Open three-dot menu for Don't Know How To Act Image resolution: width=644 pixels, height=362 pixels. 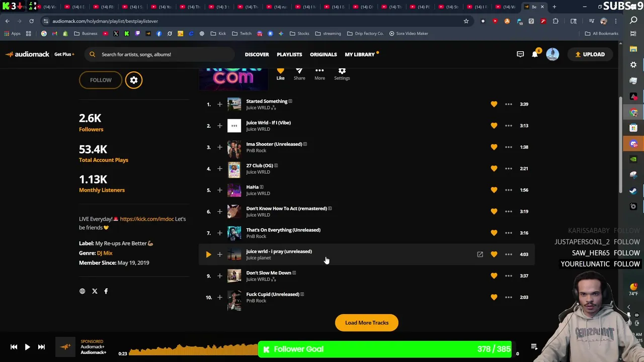pyautogui.click(x=509, y=212)
